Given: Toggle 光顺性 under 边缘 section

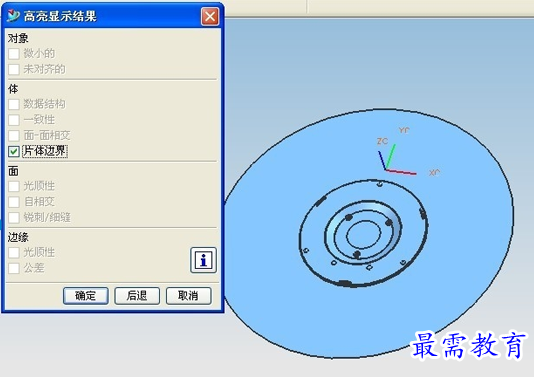Looking at the screenshot, I should coord(14,253).
